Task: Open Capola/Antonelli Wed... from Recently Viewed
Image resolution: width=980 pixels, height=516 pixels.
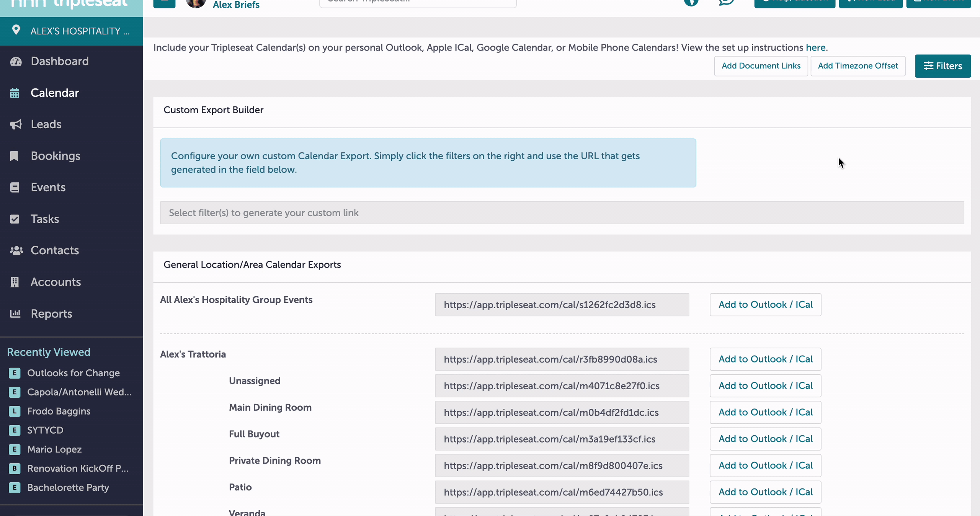Action: [79, 392]
